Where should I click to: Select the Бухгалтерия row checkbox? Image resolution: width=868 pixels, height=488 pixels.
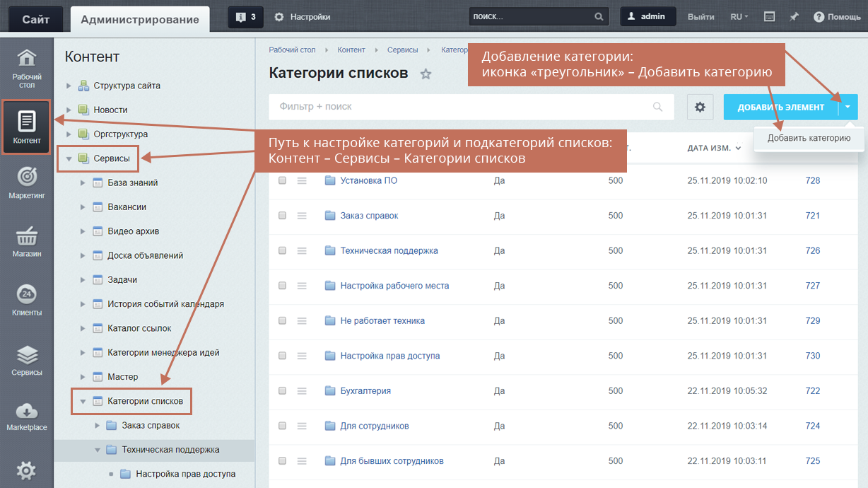pos(283,391)
